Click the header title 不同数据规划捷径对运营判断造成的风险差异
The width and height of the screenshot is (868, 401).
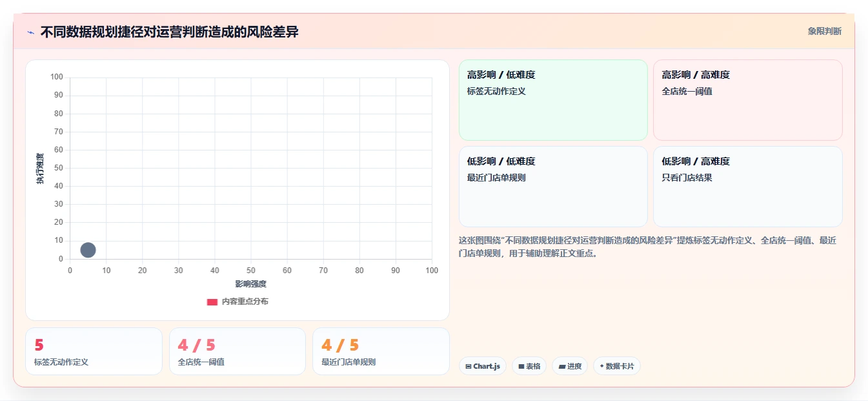click(169, 32)
